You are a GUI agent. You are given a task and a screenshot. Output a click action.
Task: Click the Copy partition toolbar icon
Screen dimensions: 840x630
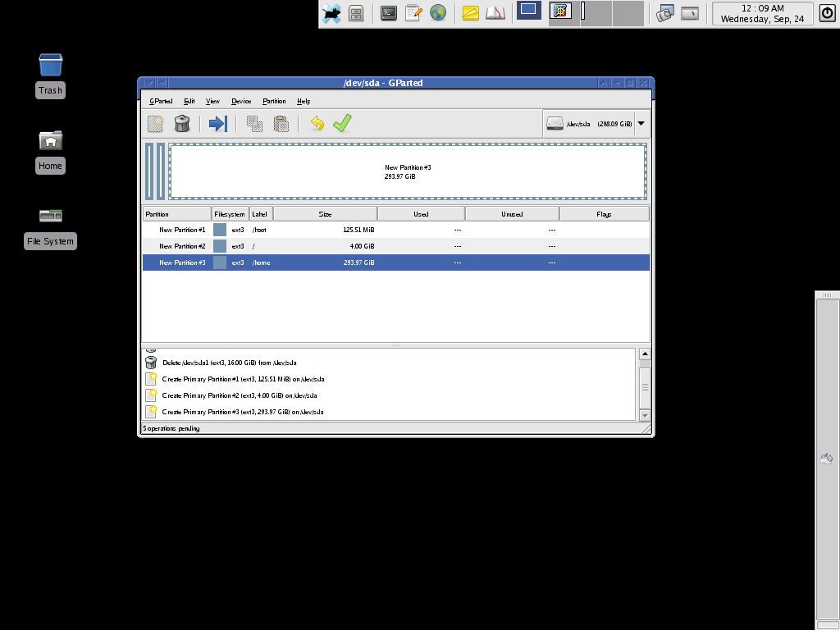254,124
